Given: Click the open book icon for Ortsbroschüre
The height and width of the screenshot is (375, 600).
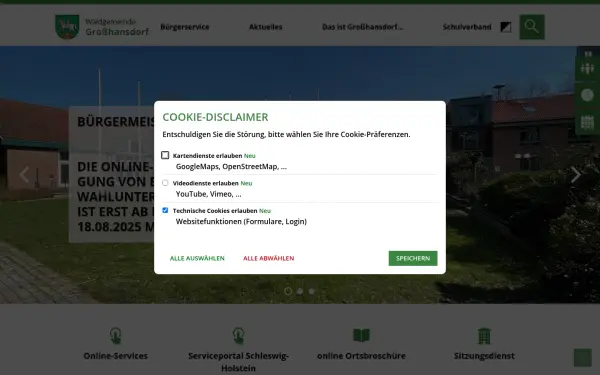Looking at the screenshot, I should click(361, 336).
